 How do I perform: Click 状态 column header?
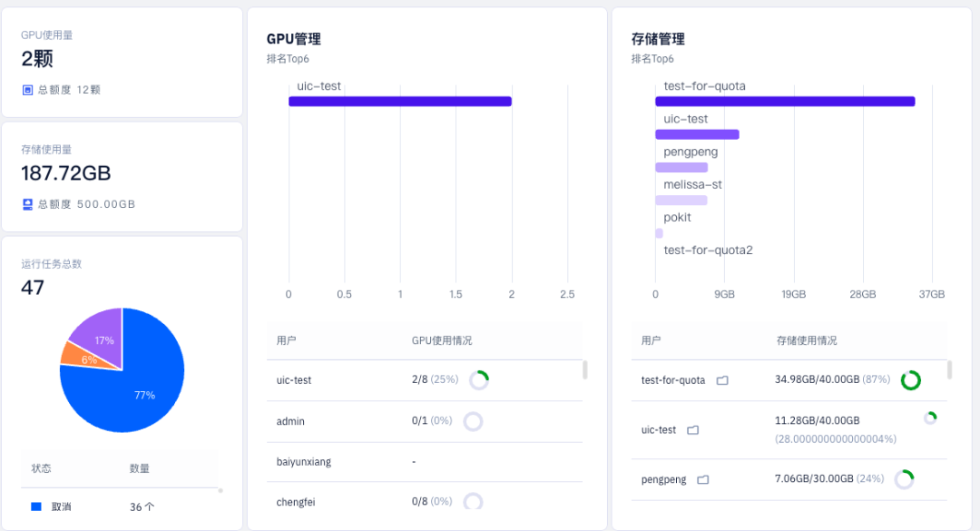click(41, 468)
